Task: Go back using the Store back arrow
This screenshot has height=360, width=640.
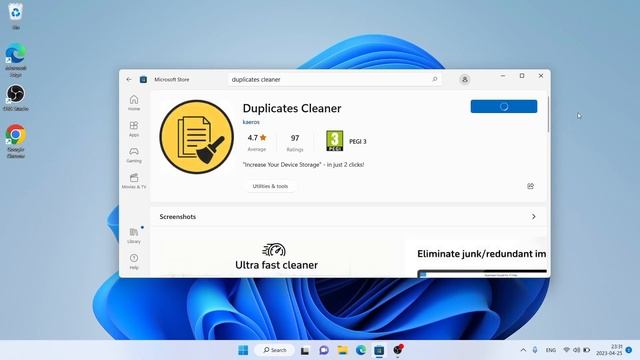Action: coord(129,80)
